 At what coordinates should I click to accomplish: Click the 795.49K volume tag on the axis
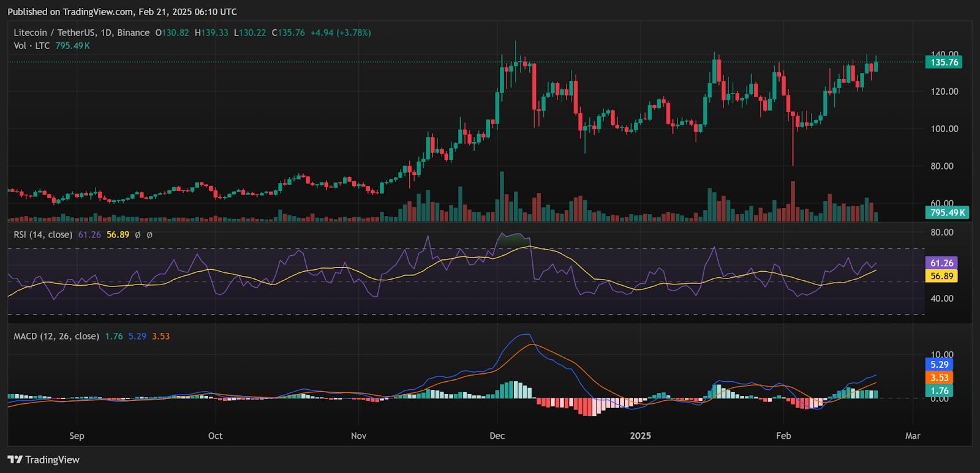pos(946,212)
